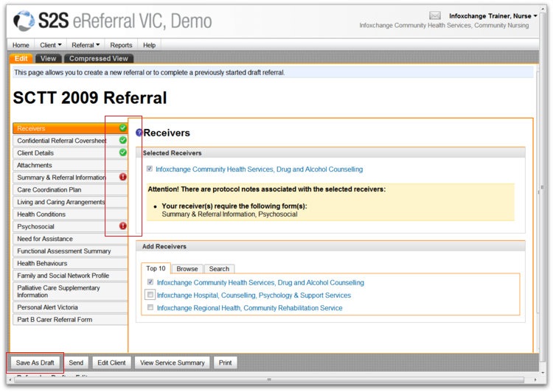This screenshot has height=392, width=553.
Task: Click red alert icon beside Psychosocial
Action: tap(122, 226)
